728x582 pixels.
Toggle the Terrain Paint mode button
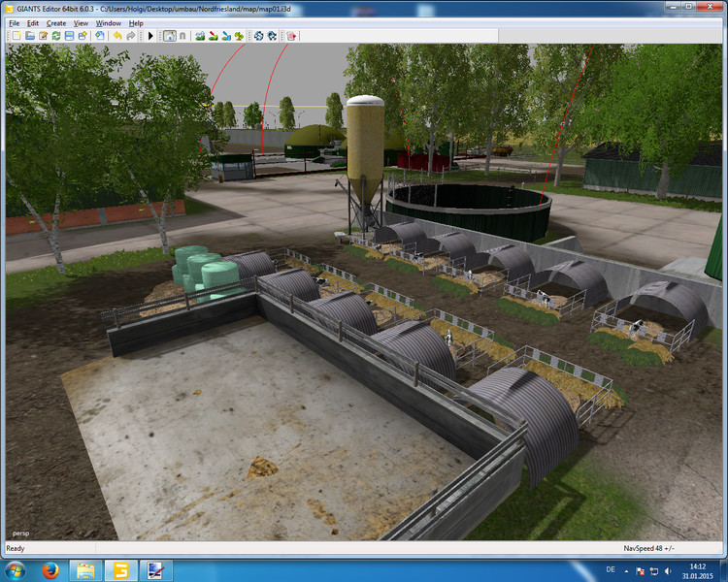213,36
